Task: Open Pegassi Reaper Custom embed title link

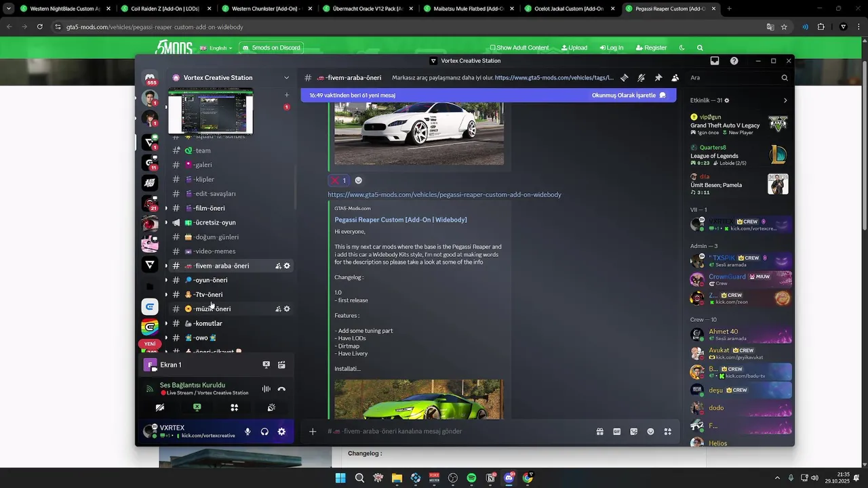Action: (400, 220)
